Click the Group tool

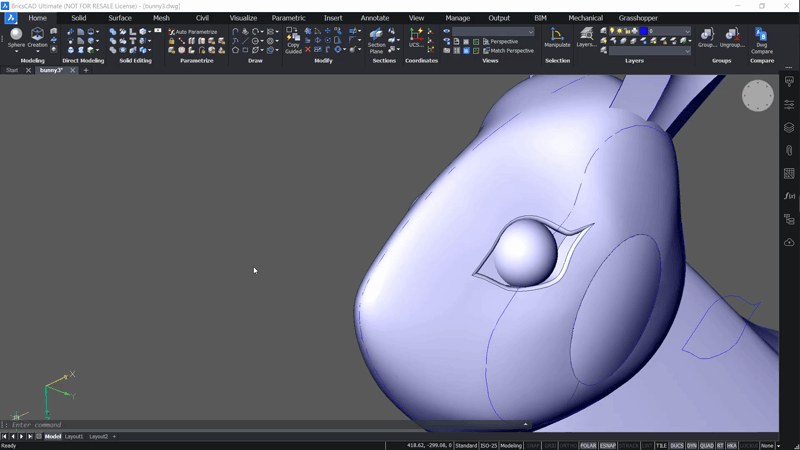(707, 38)
